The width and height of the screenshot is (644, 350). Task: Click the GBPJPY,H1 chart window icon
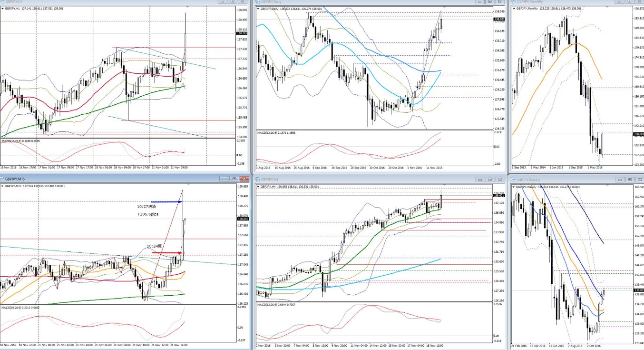tap(3, 1)
